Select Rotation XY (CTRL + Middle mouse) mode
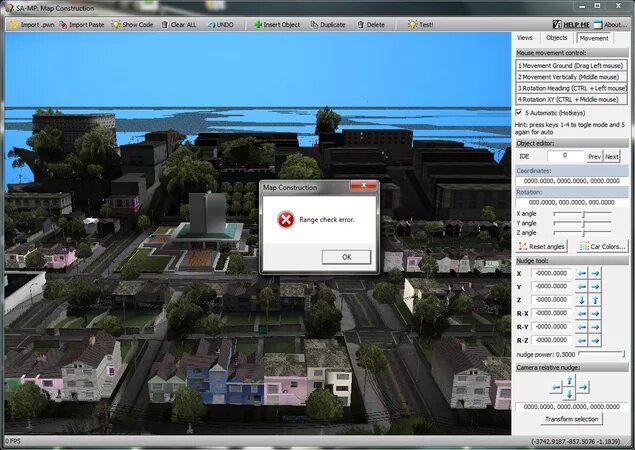The height and width of the screenshot is (450, 635). 571,99
